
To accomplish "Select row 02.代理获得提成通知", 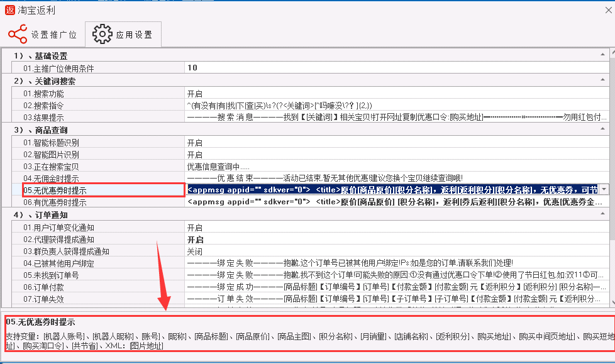I will 98,240.
